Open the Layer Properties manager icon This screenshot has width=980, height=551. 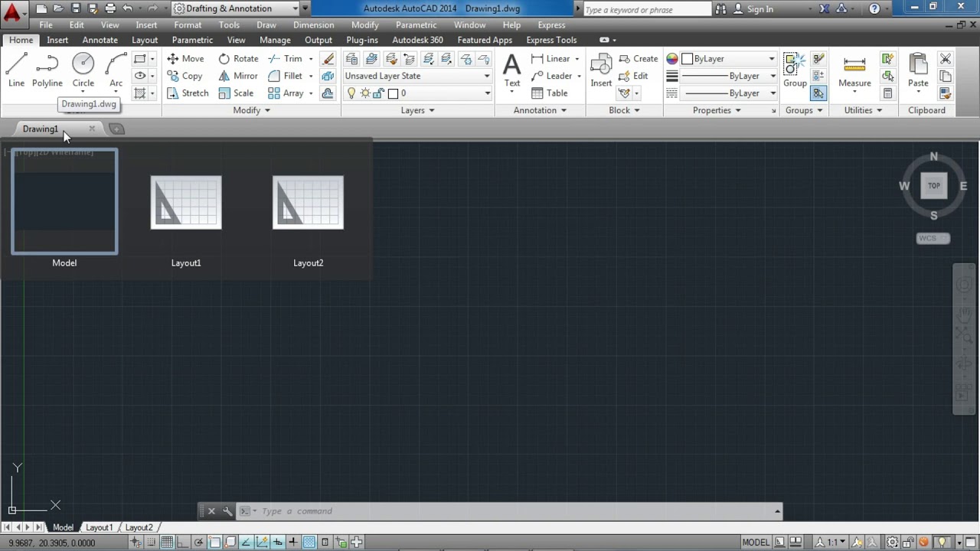pyautogui.click(x=351, y=59)
